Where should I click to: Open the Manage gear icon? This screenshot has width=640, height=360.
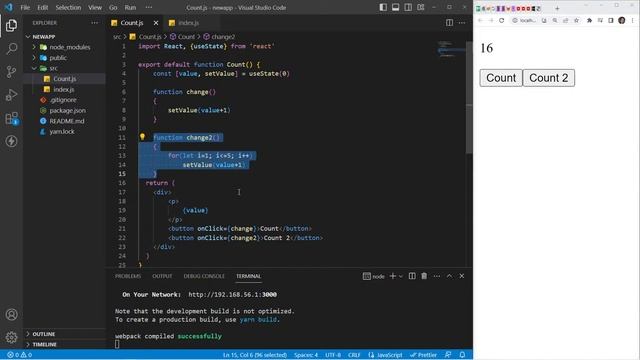click(11, 337)
